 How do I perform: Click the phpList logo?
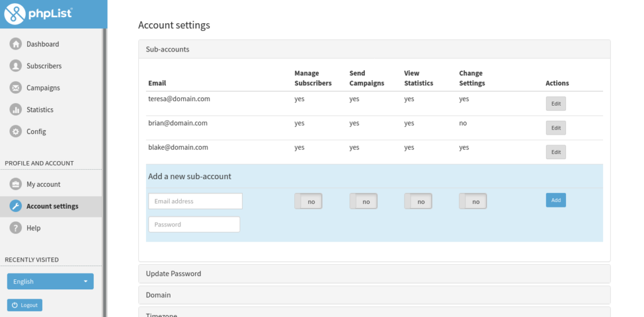click(x=38, y=14)
